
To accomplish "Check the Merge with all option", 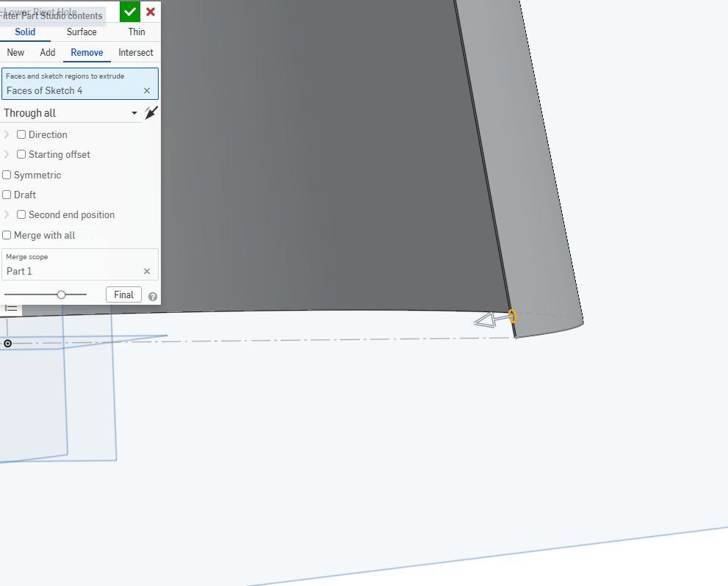I will click(x=7, y=235).
